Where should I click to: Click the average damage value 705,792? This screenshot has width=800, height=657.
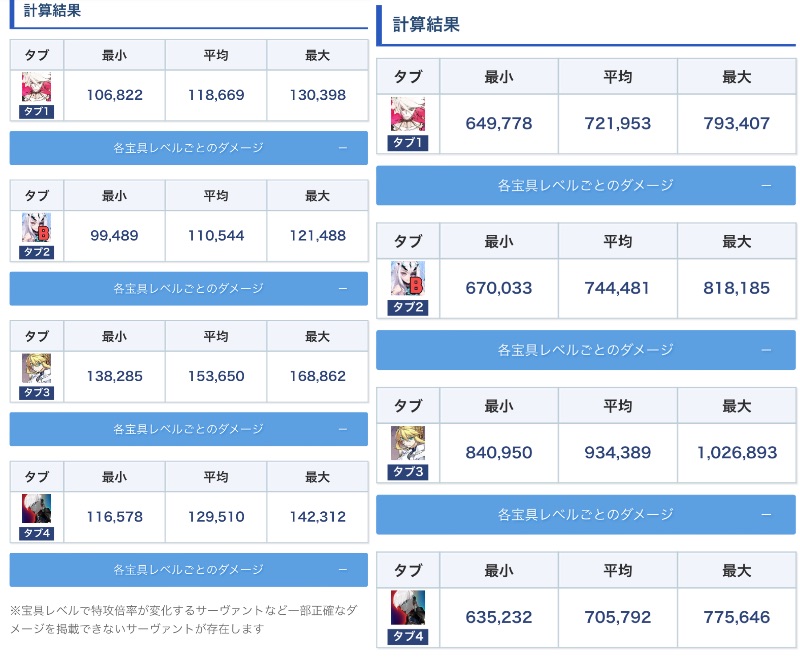tap(617, 617)
